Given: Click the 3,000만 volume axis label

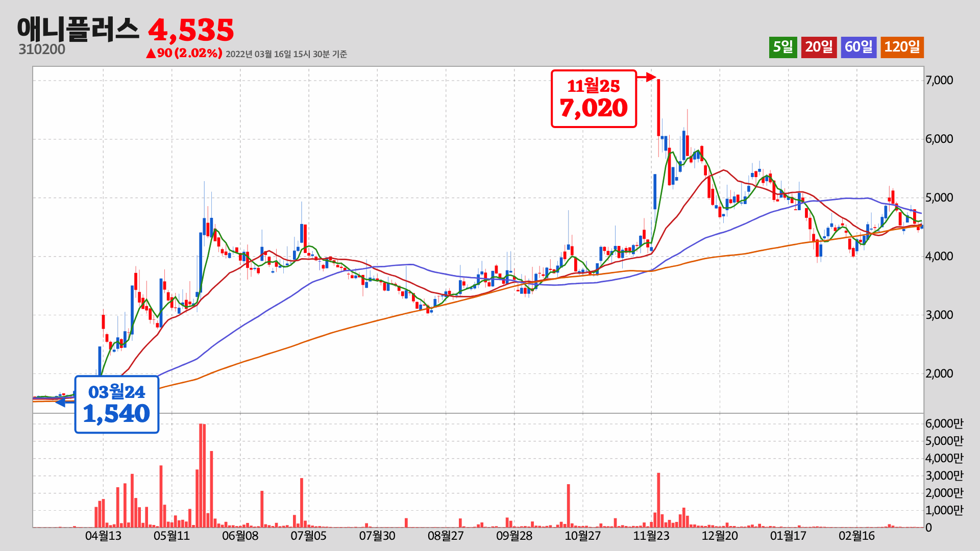Looking at the screenshot, I should (x=944, y=475).
